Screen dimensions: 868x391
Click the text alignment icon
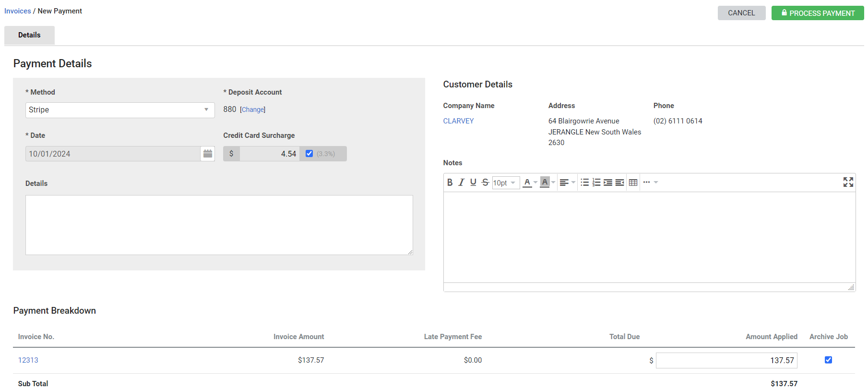564,183
